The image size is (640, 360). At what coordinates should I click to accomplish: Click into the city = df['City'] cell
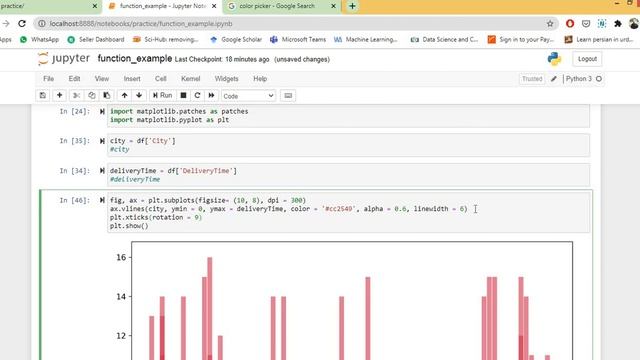point(348,145)
